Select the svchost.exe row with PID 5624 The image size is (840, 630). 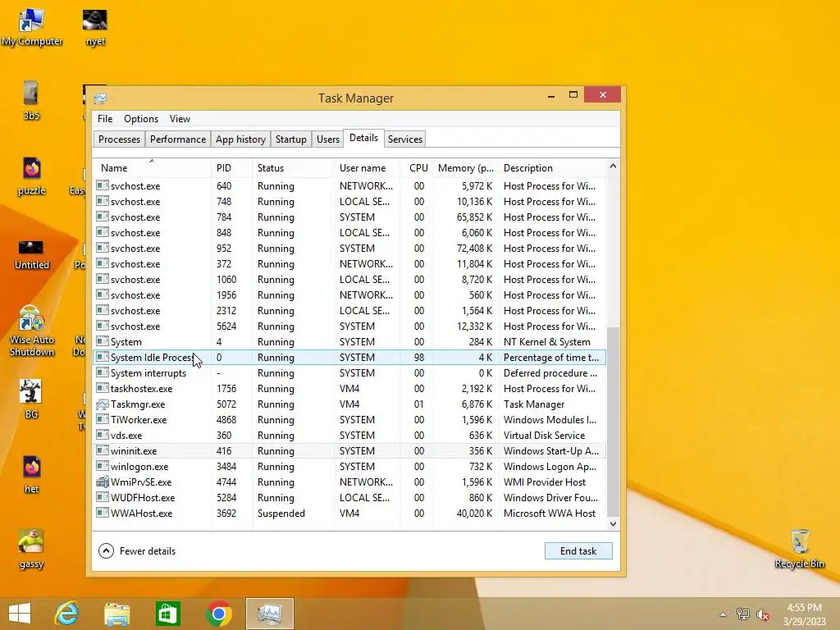(x=349, y=326)
